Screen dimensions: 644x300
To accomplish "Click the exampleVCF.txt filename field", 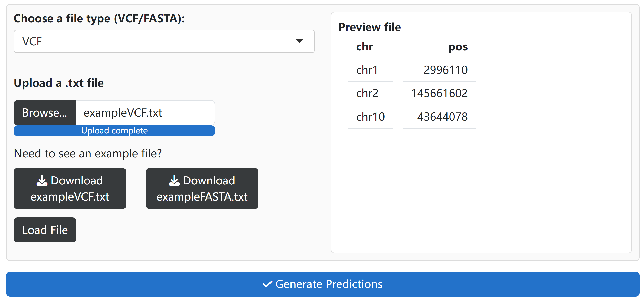I will [145, 113].
